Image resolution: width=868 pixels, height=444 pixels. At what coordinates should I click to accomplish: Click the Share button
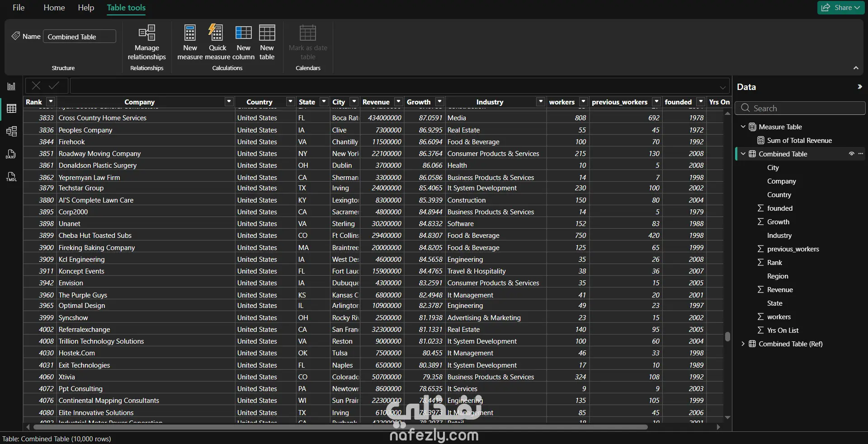(841, 8)
